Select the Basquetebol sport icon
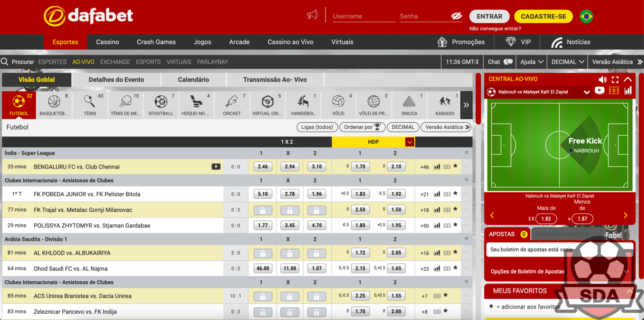644x320 pixels. tap(54, 105)
